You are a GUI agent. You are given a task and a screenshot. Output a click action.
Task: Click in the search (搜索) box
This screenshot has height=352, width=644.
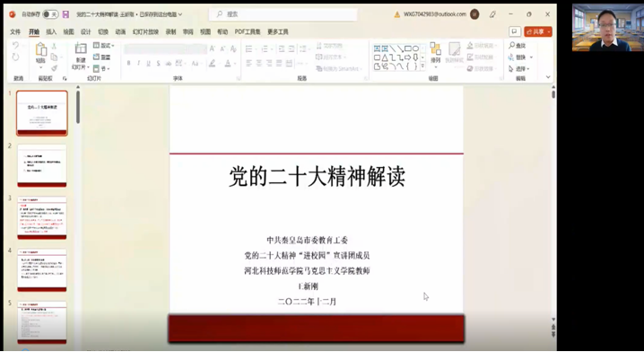point(283,14)
